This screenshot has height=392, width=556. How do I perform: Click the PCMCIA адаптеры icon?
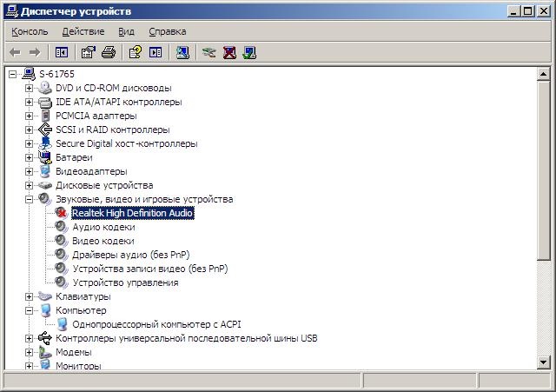click(x=45, y=116)
